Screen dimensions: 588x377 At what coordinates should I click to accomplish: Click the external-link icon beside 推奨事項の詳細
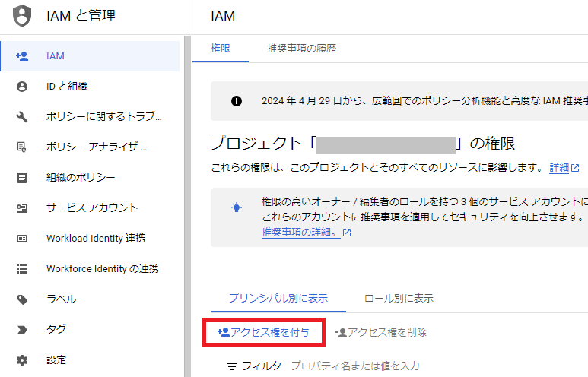click(347, 233)
